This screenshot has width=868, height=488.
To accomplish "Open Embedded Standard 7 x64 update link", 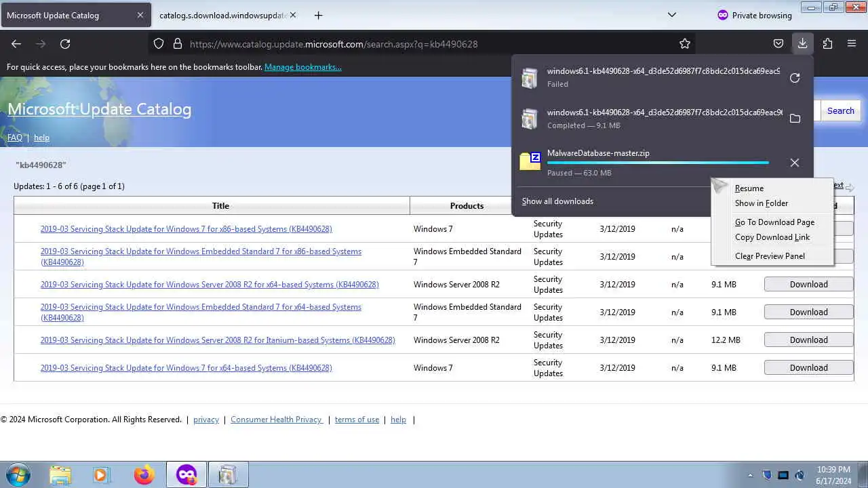I will coord(201,312).
